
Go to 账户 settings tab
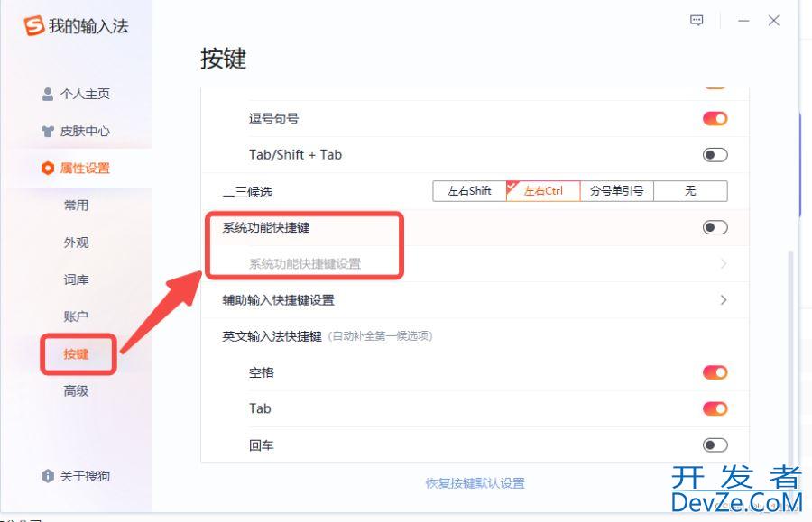tap(76, 316)
